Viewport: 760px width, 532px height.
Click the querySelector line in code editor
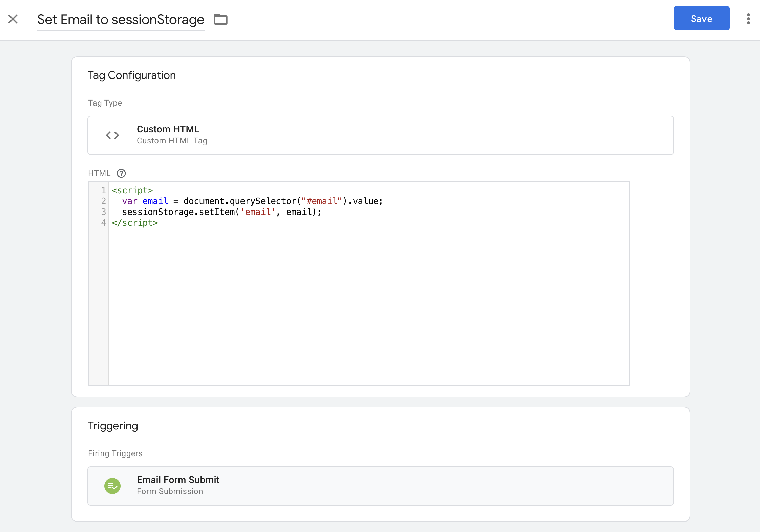point(252,201)
